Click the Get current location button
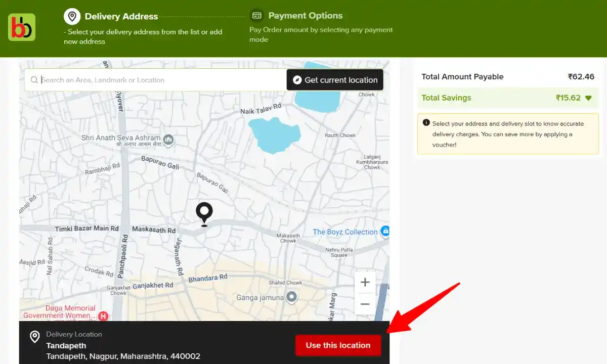The width and height of the screenshot is (607, 364). (x=335, y=80)
